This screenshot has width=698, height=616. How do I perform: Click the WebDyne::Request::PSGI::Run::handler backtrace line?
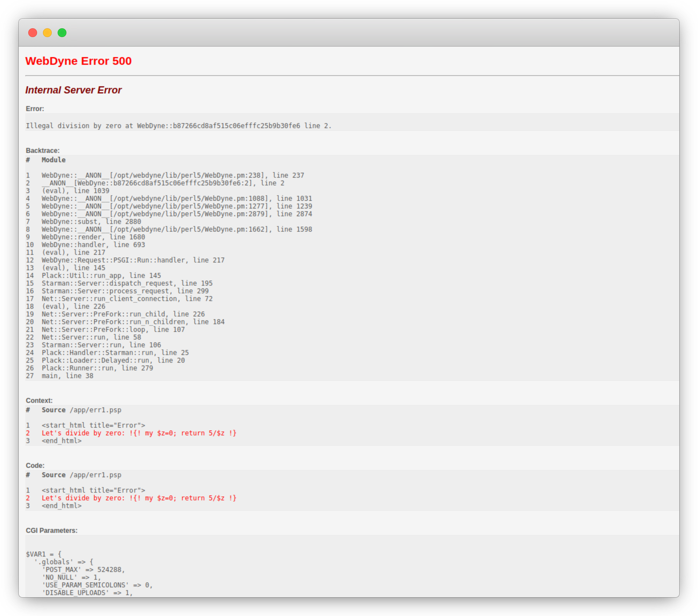[x=133, y=260]
